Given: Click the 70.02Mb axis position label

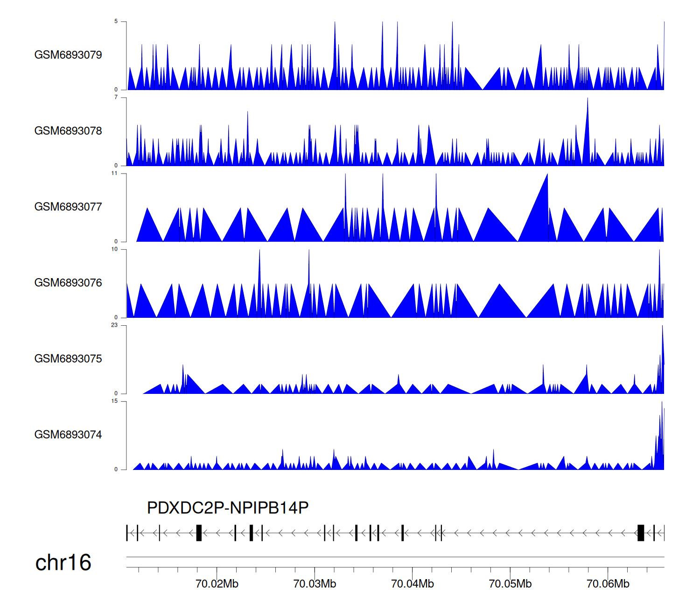Looking at the screenshot, I should (x=217, y=584).
